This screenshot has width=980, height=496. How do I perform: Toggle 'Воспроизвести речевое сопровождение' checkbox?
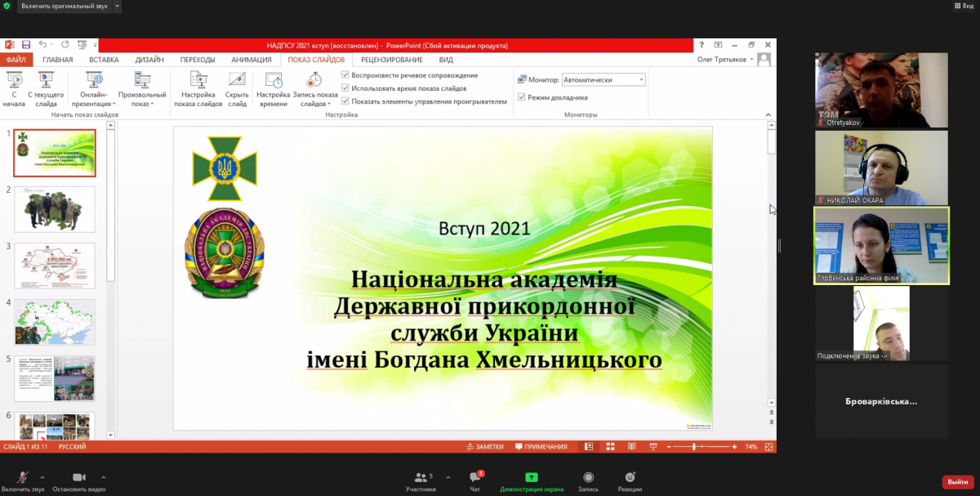pyautogui.click(x=345, y=75)
